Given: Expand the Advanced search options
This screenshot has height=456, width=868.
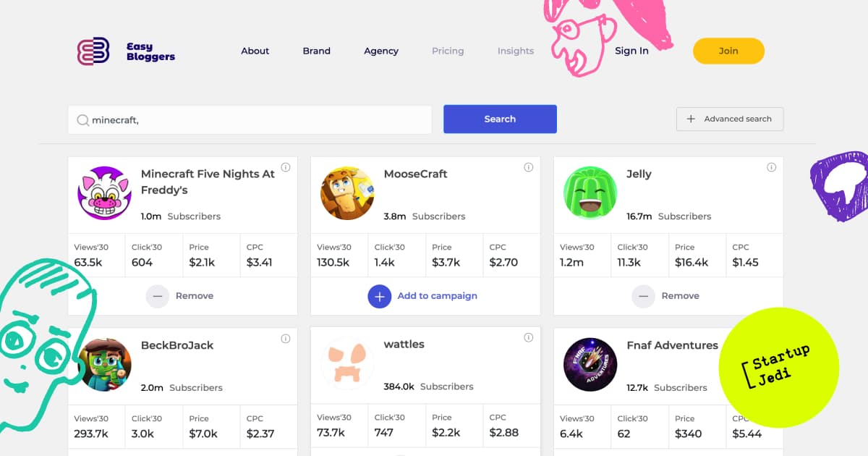Looking at the screenshot, I should 730,119.
